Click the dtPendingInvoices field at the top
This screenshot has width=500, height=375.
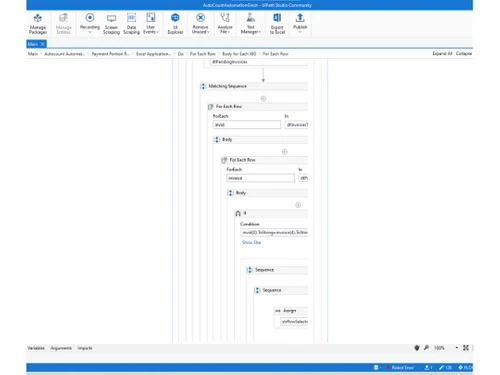(x=259, y=62)
